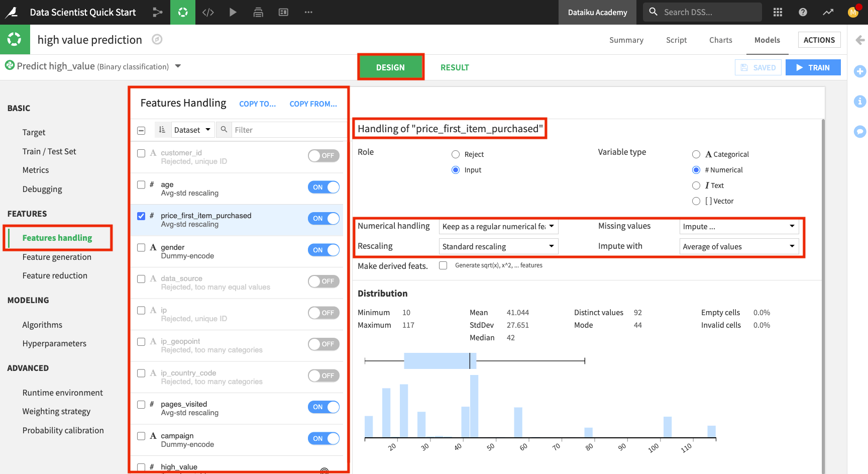The image size is (868, 474).
Task: Click the Search DSS input field
Action: (711, 12)
